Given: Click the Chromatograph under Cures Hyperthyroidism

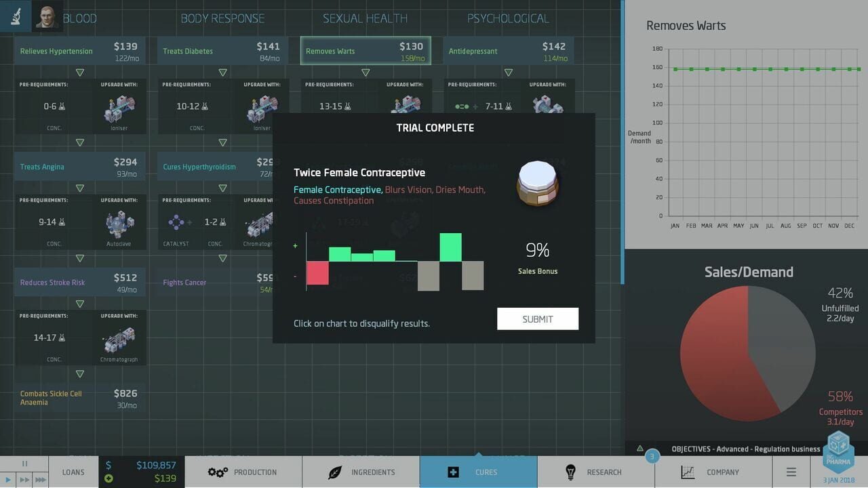Looking at the screenshot, I should click(258, 224).
